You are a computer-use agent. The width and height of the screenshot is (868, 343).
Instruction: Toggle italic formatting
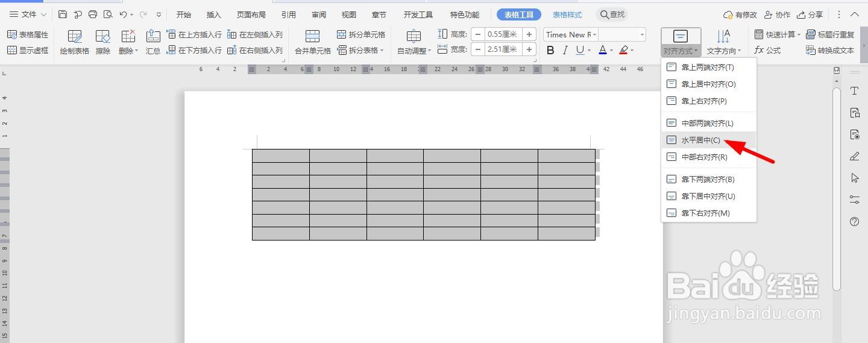pos(565,50)
